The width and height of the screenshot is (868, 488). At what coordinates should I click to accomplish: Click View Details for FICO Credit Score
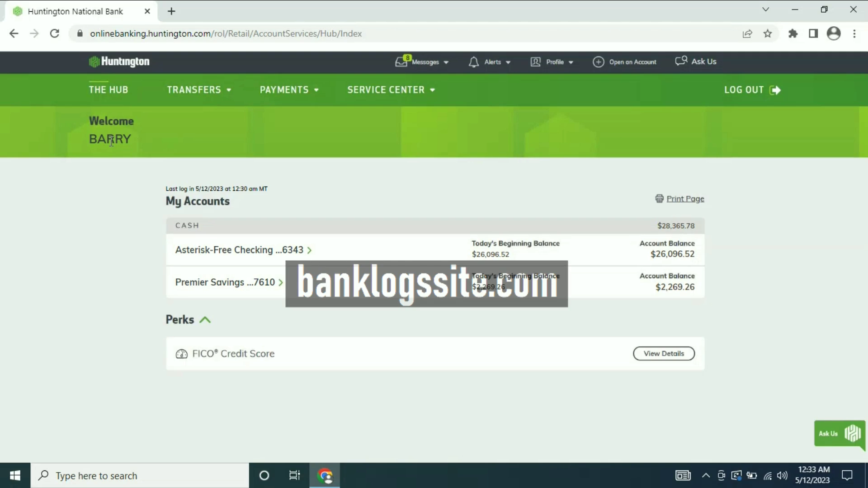[664, 353]
